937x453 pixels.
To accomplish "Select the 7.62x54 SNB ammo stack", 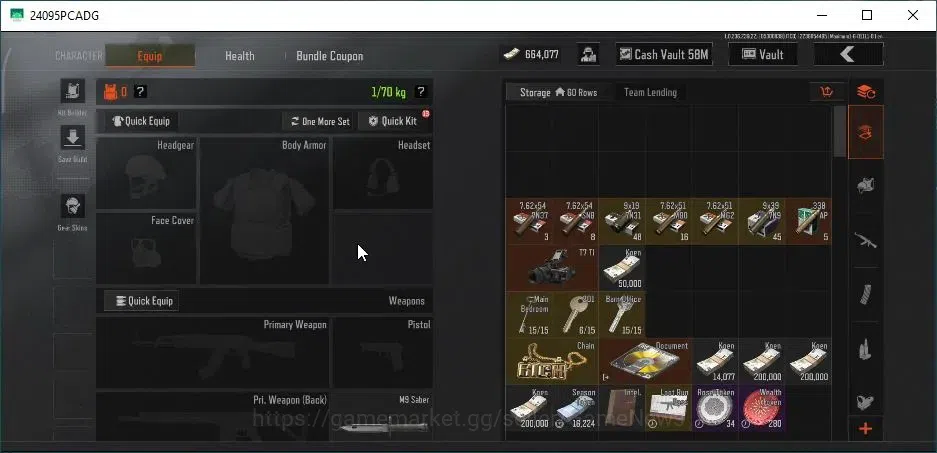I will click(575, 221).
